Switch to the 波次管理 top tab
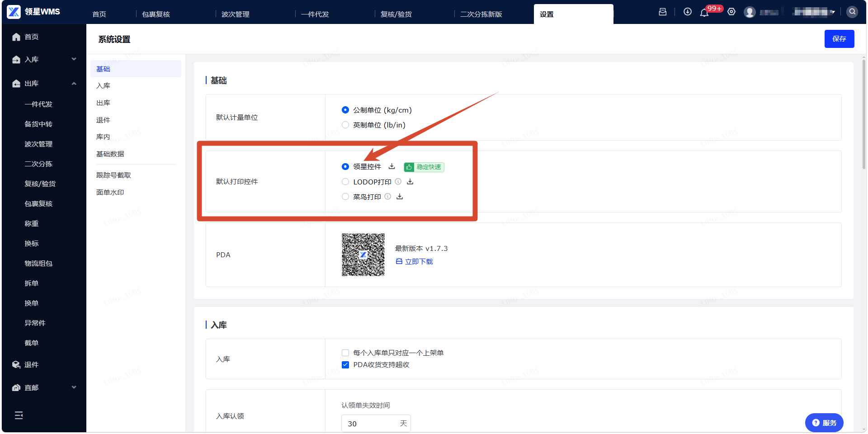 236,14
